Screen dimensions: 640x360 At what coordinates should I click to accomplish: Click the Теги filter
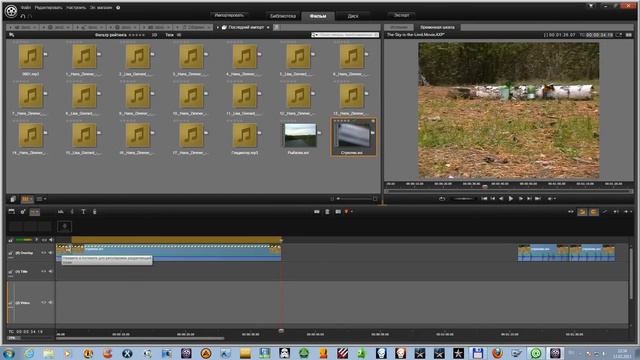(x=169, y=35)
